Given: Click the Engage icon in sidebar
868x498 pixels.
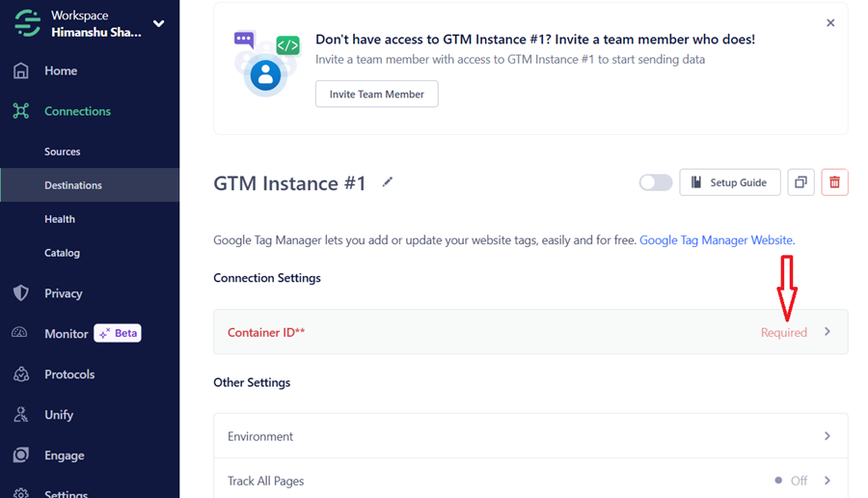Looking at the screenshot, I should point(21,455).
